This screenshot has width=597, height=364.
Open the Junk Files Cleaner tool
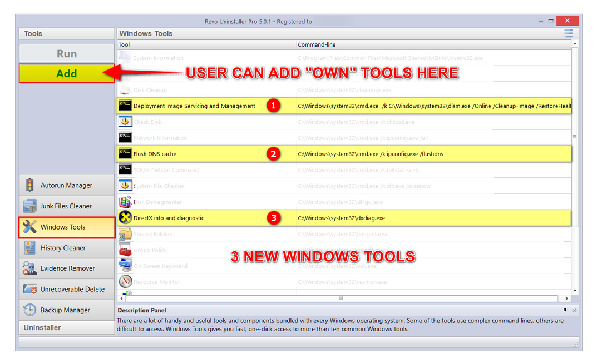pyautogui.click(x=67, y=206)
